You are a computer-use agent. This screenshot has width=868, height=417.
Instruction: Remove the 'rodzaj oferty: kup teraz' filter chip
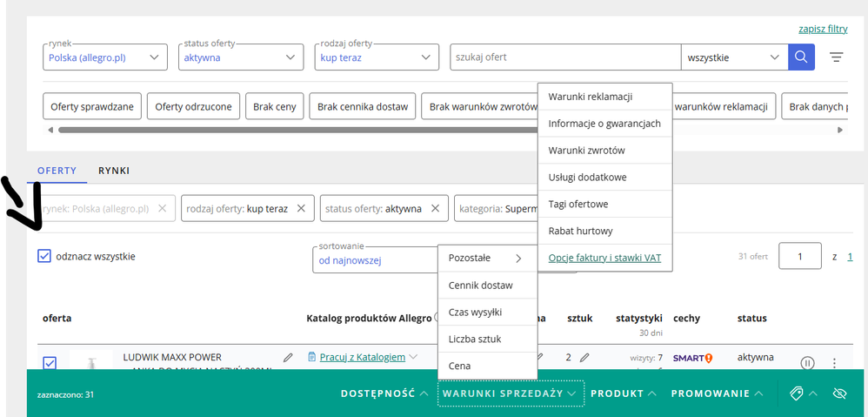tap(300, 209)
